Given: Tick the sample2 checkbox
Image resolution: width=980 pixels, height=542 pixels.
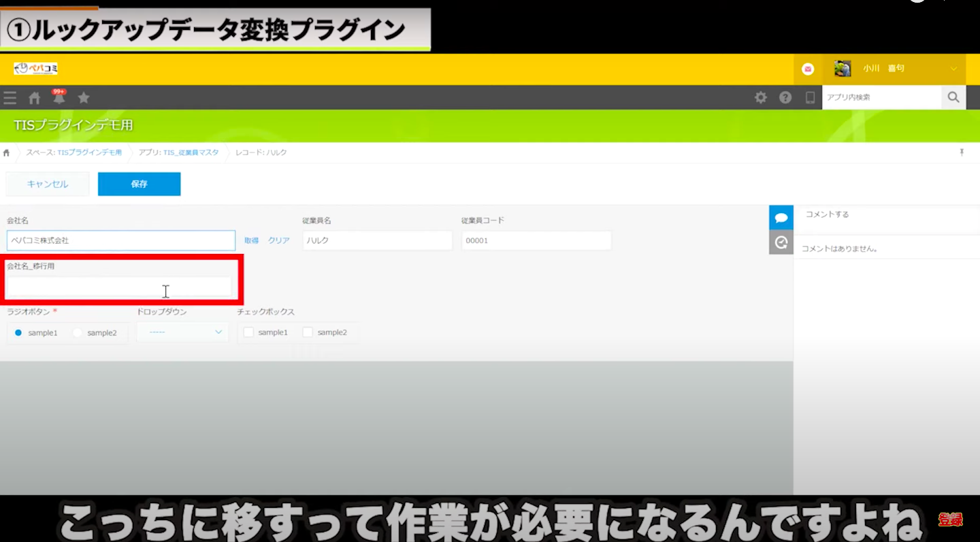Looking at the screenshot, I should tap(308, 332).
